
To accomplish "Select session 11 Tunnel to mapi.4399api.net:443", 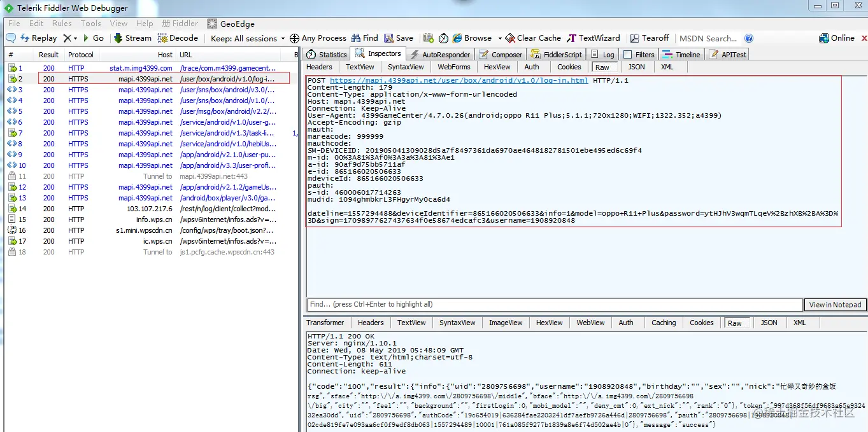I will click(151, 176).
